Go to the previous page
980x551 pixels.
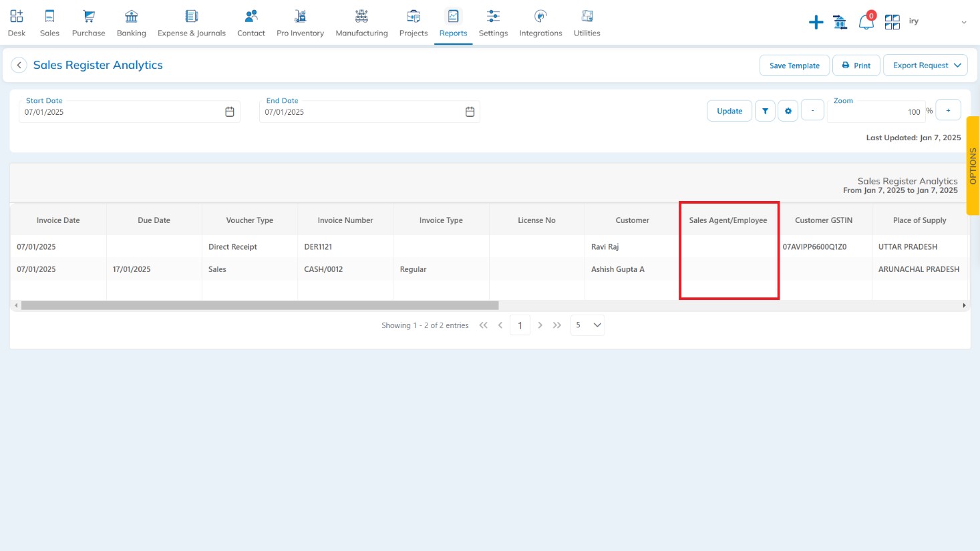pyautogui.click(x=500, y=325)
